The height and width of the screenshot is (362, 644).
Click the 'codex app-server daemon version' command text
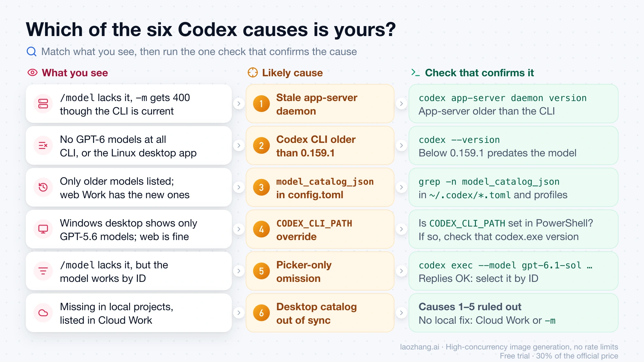(x=503, y=98)
